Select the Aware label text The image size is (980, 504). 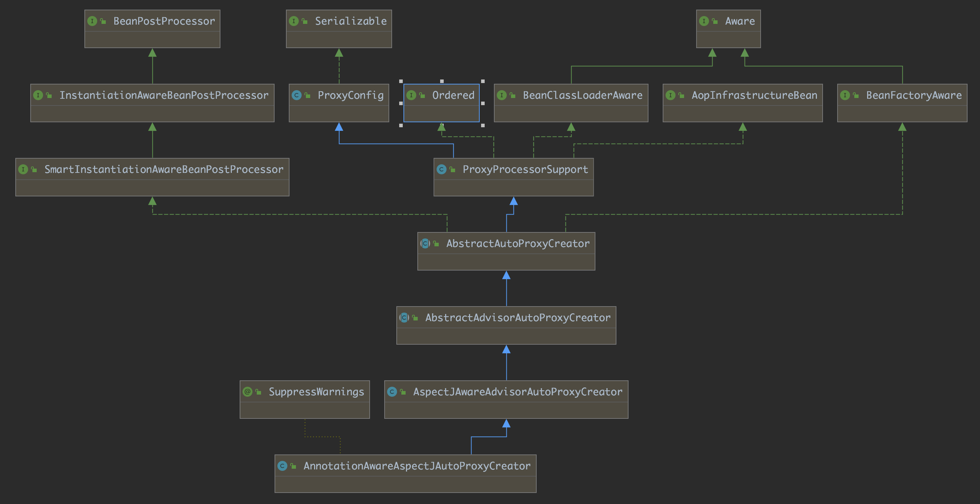pyautogui.click(x=740, y=21)
